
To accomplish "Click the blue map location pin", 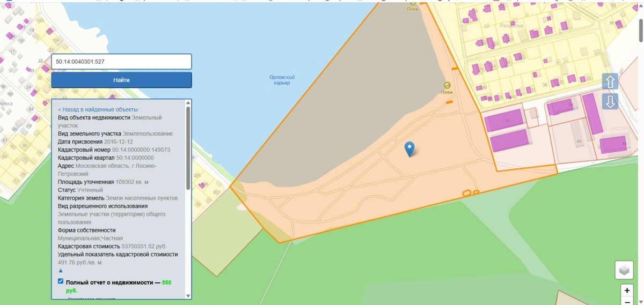I will point(409,149).
